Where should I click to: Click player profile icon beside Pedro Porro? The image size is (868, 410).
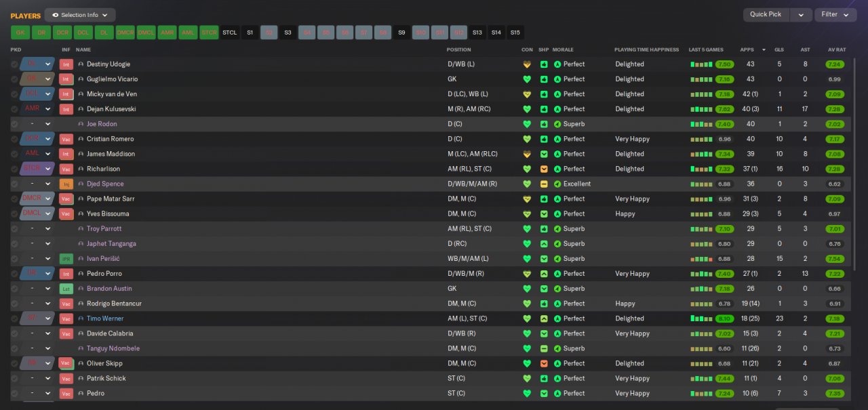tap(81, 274)
